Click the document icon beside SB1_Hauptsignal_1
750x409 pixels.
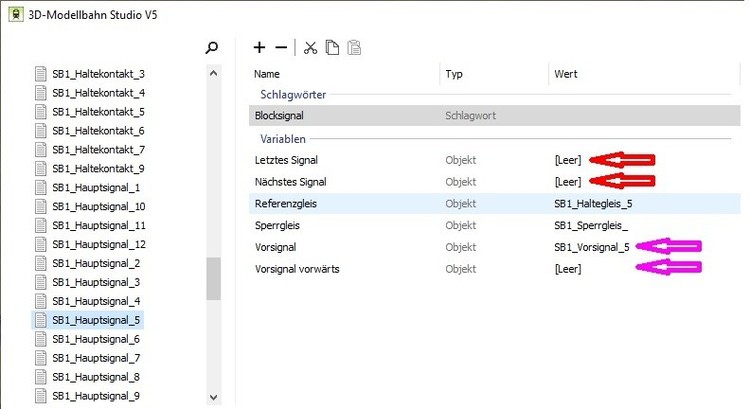coord(41,188)
